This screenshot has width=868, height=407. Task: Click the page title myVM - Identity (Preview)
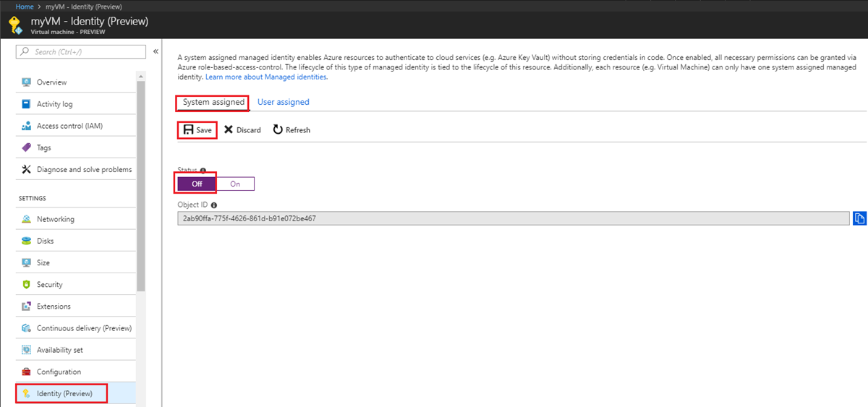90,21
